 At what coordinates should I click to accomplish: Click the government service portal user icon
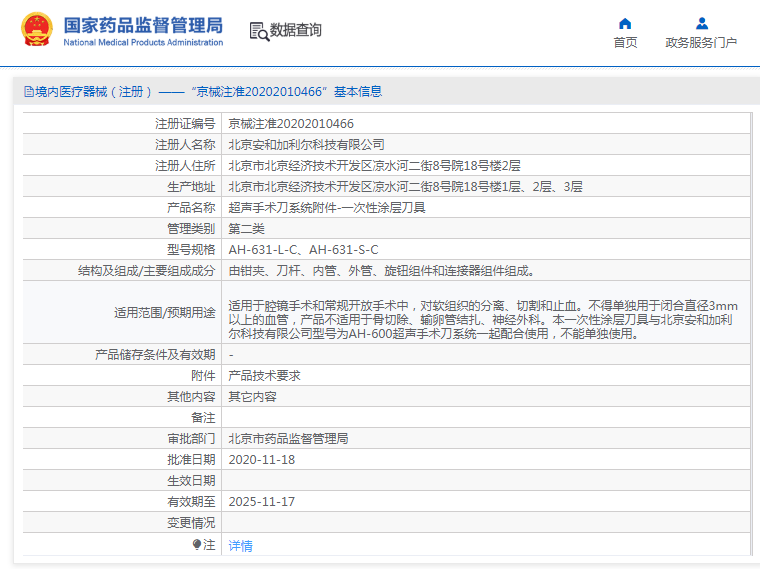[701, 23]
